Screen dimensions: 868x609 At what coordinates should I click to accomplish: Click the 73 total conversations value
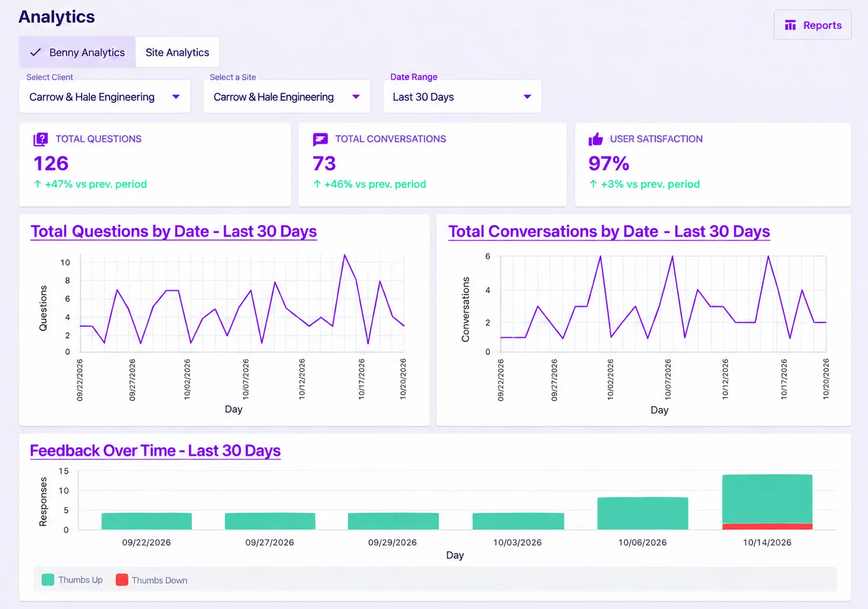(324, 163)
